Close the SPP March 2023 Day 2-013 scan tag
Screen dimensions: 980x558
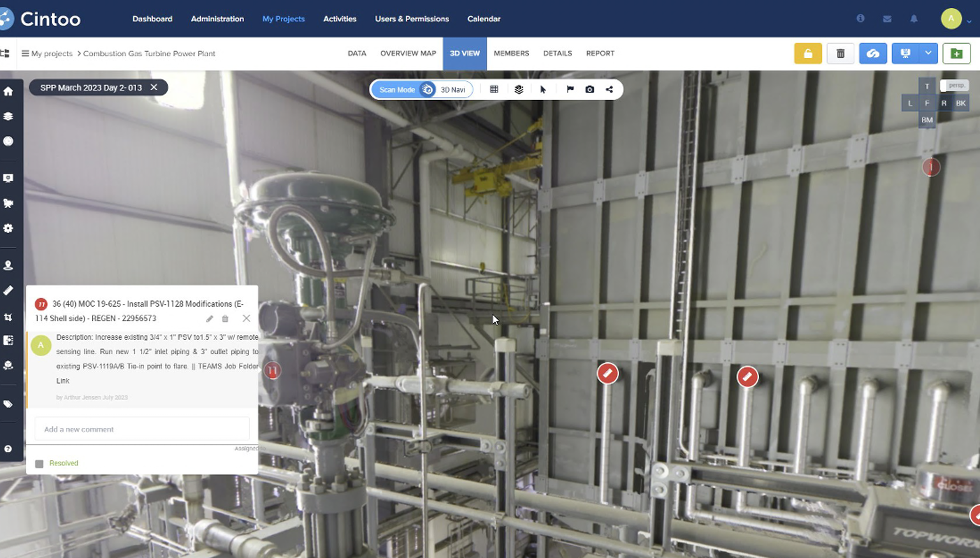coord(154,87)
